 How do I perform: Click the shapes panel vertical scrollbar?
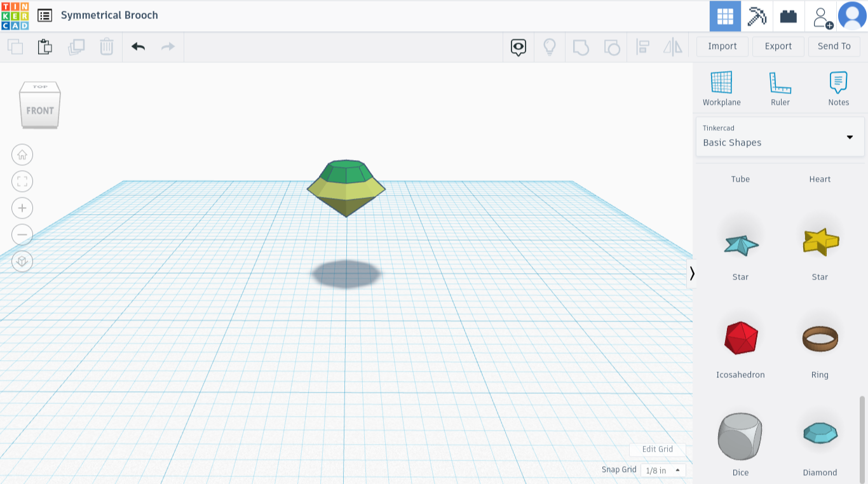862,438
